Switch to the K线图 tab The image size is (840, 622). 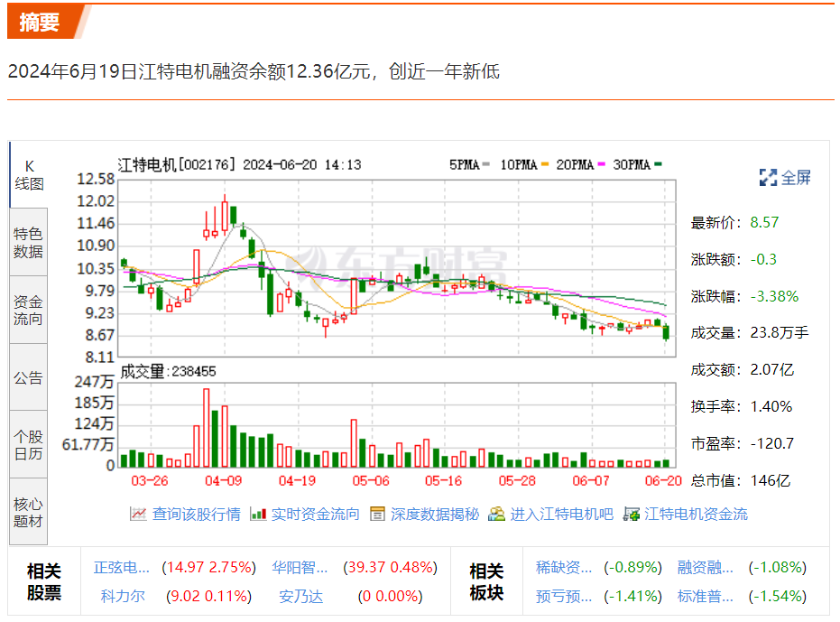(29, 175)
